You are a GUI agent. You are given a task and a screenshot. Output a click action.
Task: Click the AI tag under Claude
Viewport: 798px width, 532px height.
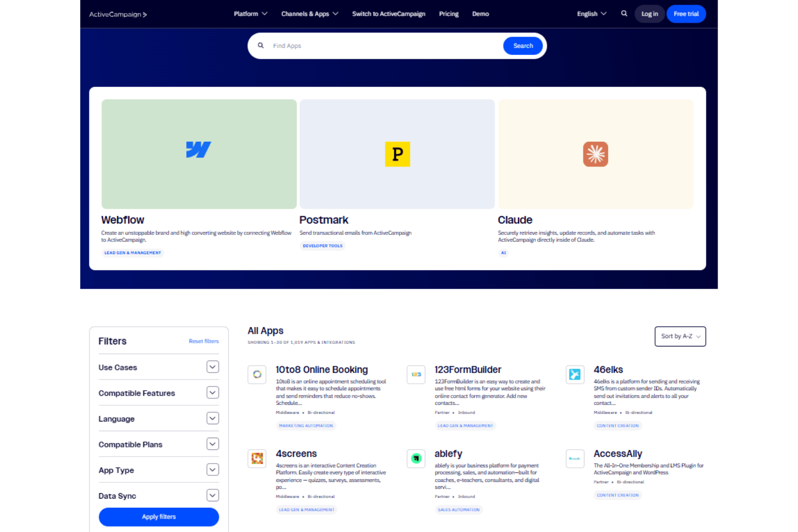pyautogui.click(x=504, y=253)
